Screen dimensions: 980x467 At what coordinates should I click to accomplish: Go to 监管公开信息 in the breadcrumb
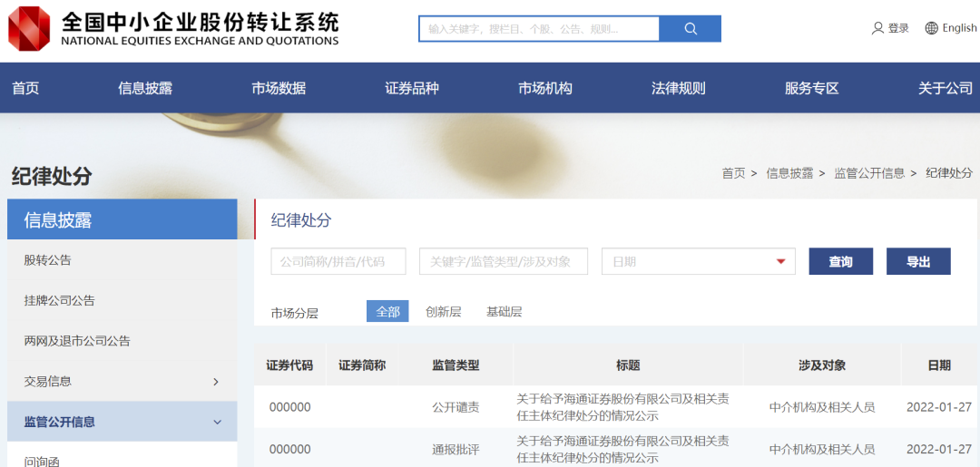click(868, 173)
